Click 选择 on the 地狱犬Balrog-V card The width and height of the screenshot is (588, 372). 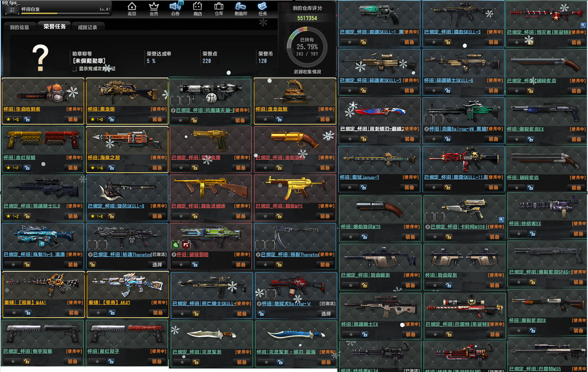[326, 314]
